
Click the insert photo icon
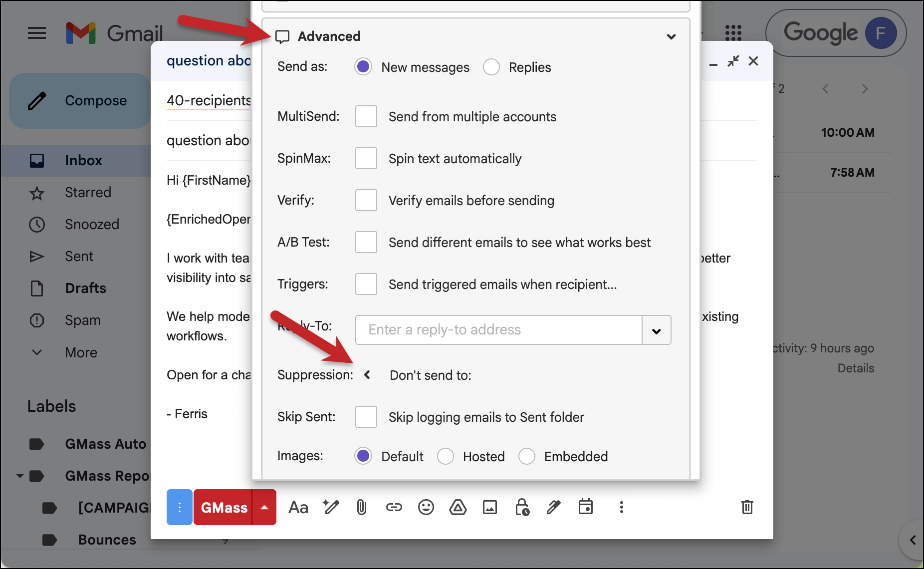click(x=489, y=508)
